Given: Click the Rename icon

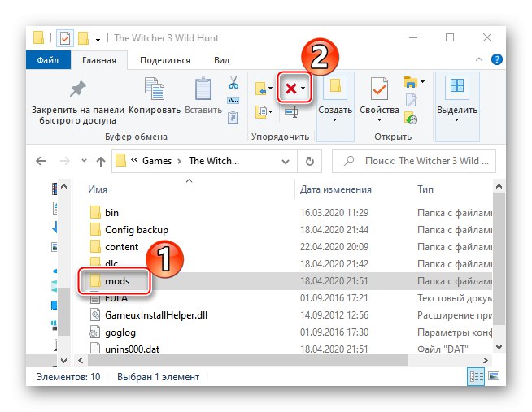Looking at the screenshot, I should (291, 111).
